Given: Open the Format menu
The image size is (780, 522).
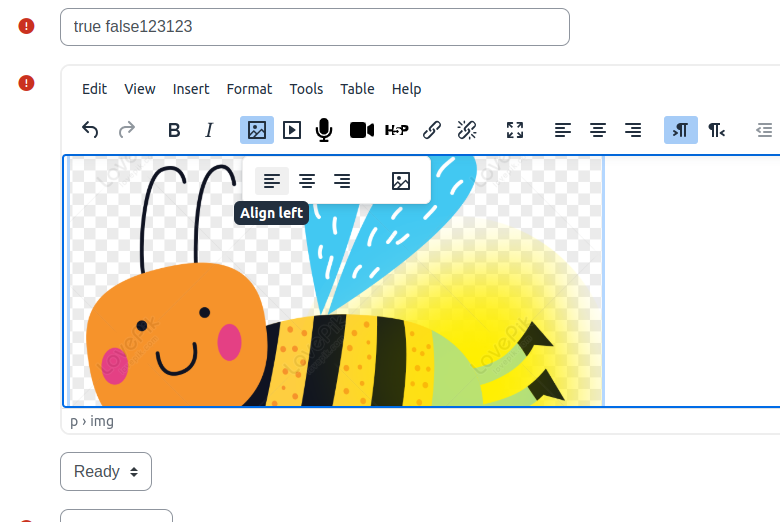Looking at the screenshot, I should point(249,89).
